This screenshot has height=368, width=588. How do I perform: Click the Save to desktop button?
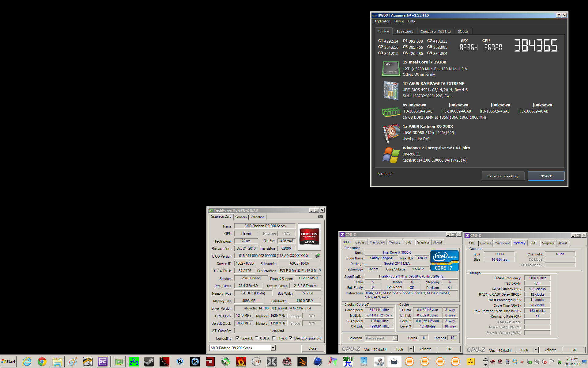(503, 176)
